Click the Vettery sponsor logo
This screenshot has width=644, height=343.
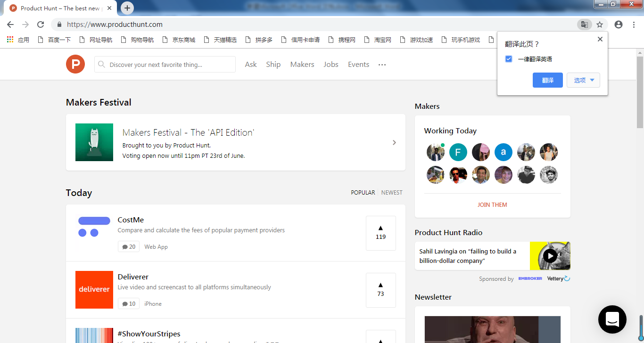click(559, 278)
